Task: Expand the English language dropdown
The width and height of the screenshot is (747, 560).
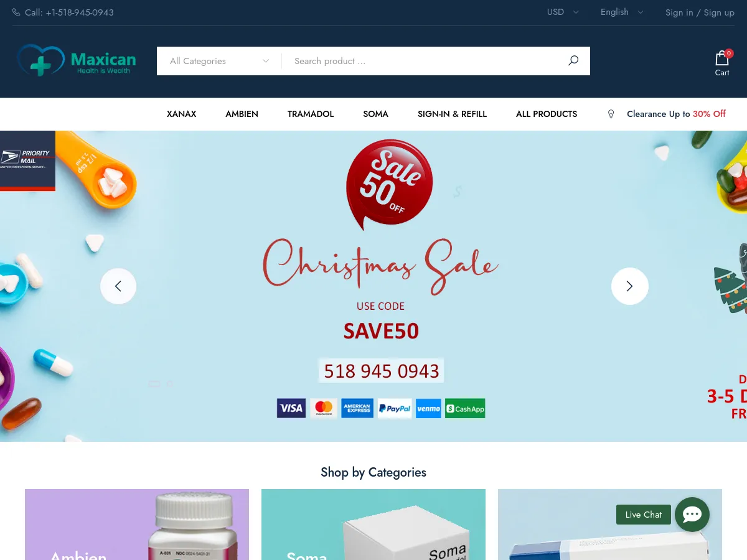Action: [x=622, y=12]
